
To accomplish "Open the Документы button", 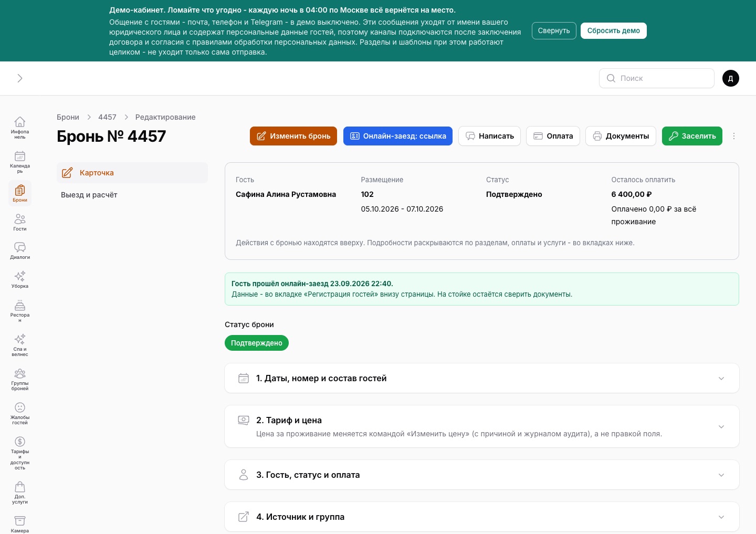I will [621, 136].
